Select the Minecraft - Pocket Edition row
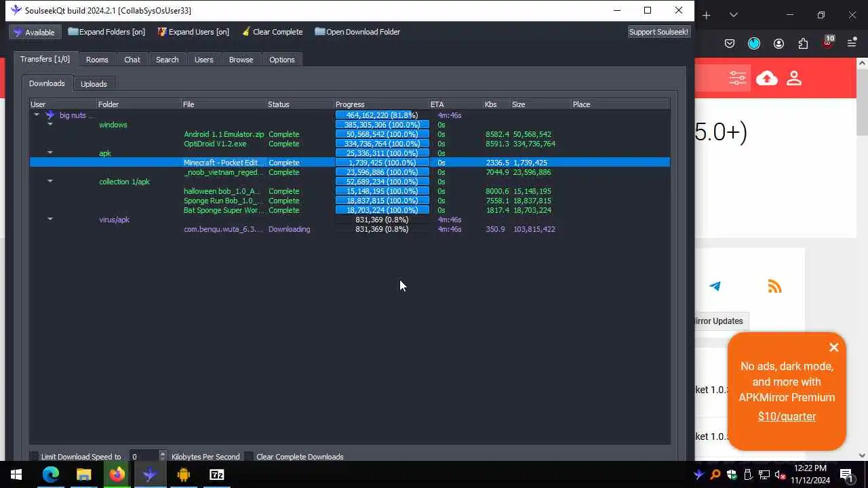Image resolution: width=868 pixels, height=488 pixels. tap(350, 163)
